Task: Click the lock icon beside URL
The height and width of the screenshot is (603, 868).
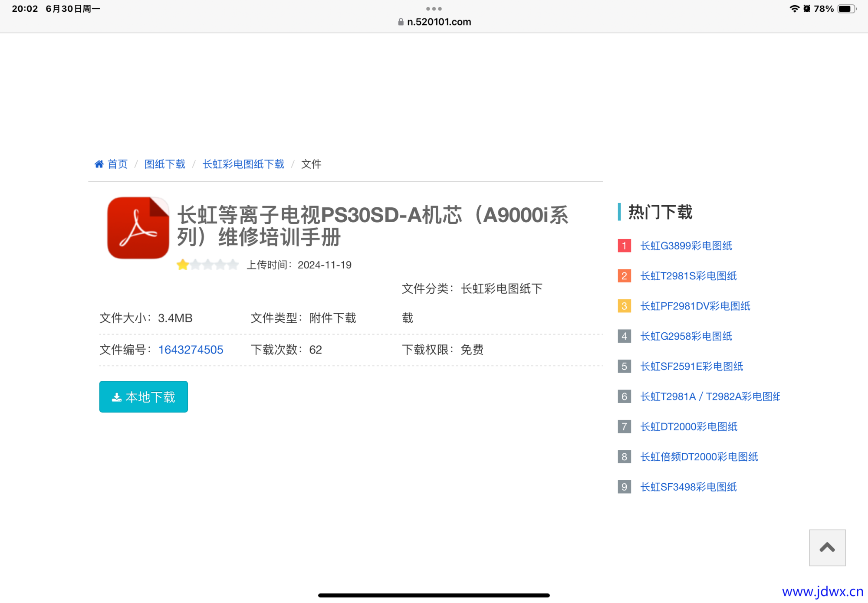Action: tap(401, 22)
